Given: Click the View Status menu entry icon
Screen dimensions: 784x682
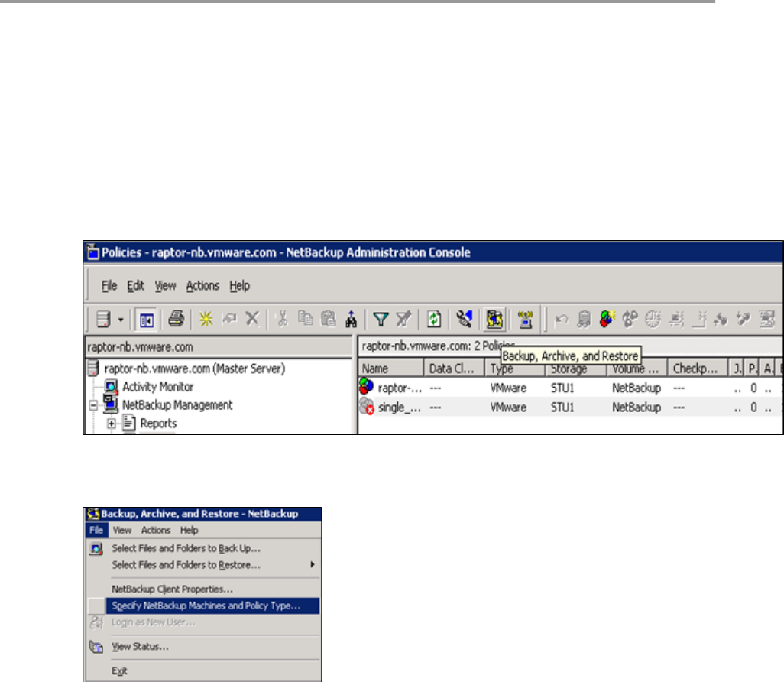Looking at the screenshot, I should point(96,647).
